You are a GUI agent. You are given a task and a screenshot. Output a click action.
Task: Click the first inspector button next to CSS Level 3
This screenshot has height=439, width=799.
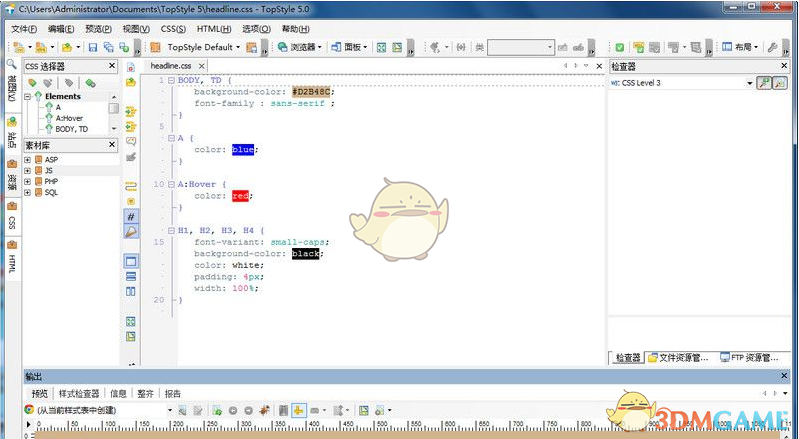pos(764,83)
